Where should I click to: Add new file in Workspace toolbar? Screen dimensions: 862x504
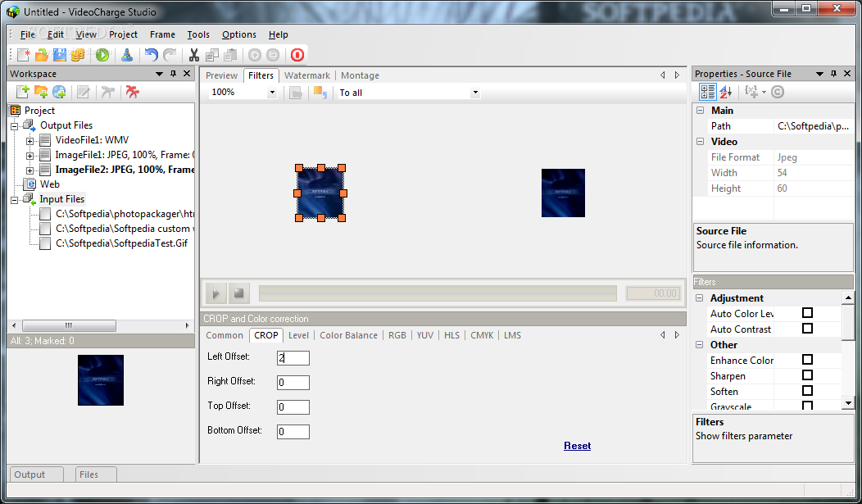tap(23, 92)
